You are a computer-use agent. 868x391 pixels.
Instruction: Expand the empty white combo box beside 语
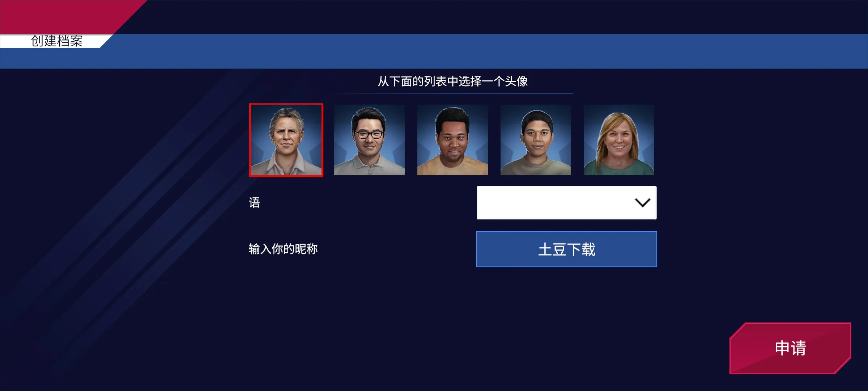(566, 203)
